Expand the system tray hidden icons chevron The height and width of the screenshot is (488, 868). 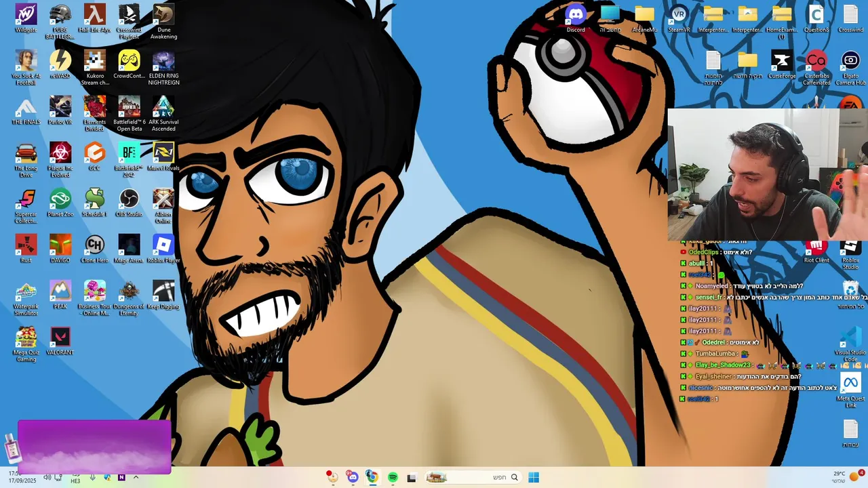point(136,477)
